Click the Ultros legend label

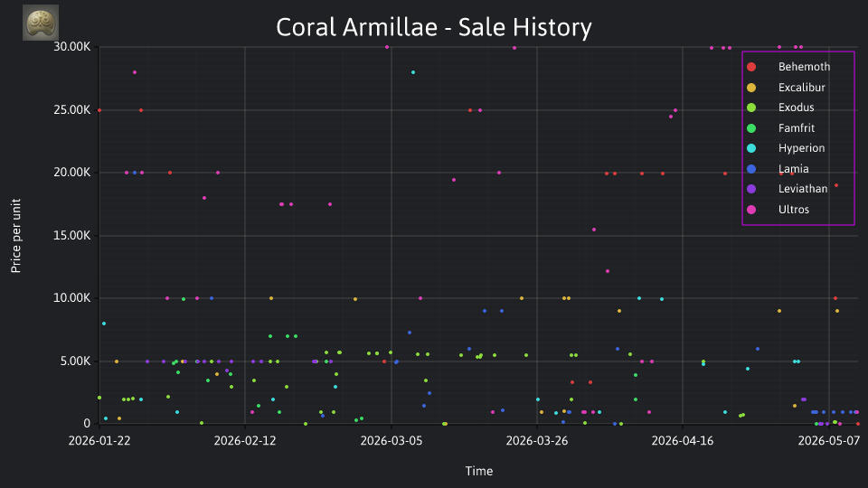point(793,209)
